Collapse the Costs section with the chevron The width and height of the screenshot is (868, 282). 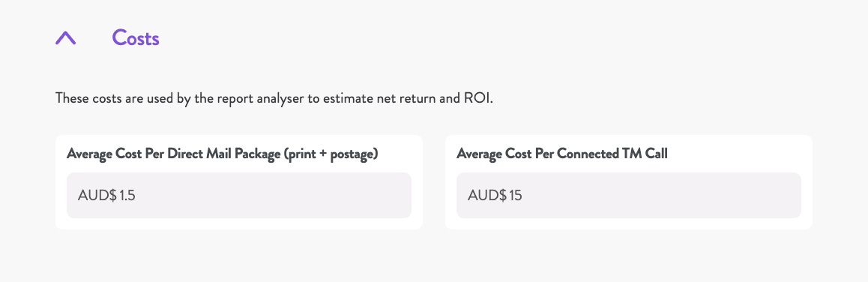pyautogui.click(x=65, y=38)
